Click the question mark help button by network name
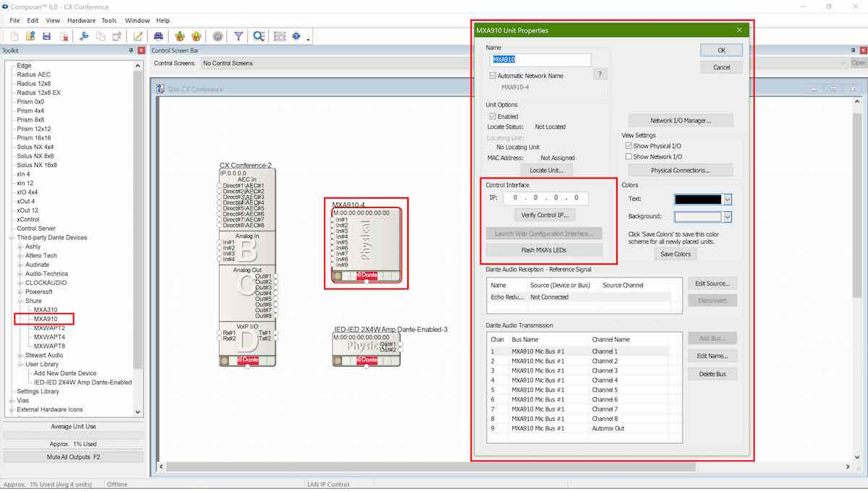Viewport: 868px width, 491px height. (x=600, y=74)
